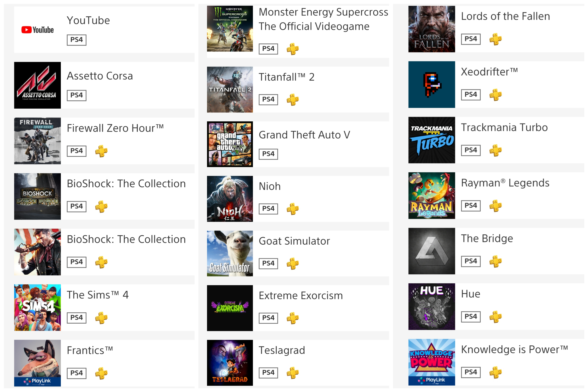Click the PS4 platform badge under YouTube
Viewport: 588px width, 392px height.
[77, 40]
